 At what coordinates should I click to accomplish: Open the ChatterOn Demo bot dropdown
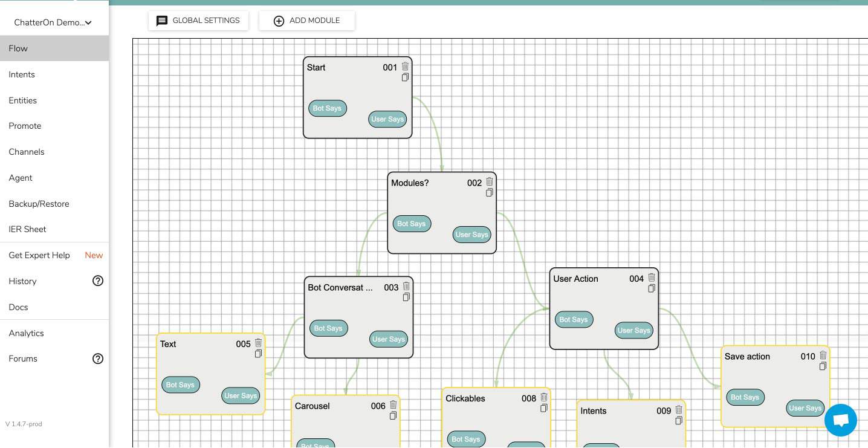[54, 22]
